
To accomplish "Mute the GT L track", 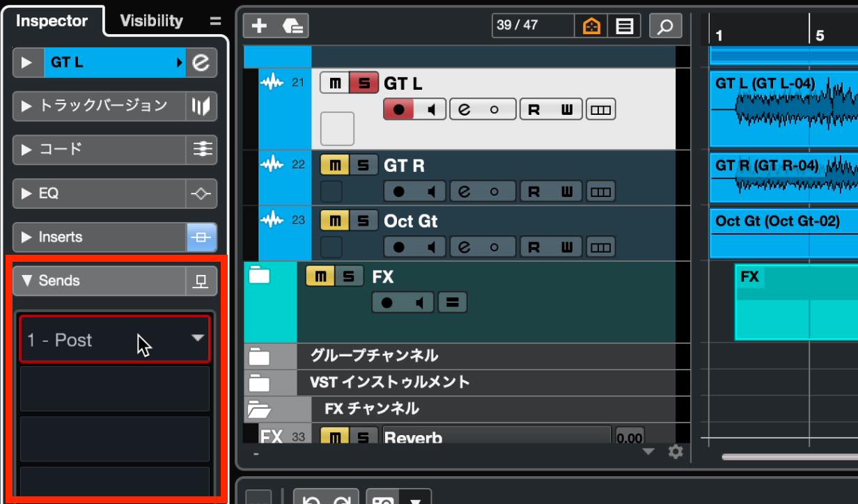I will [x=334, y=84].
